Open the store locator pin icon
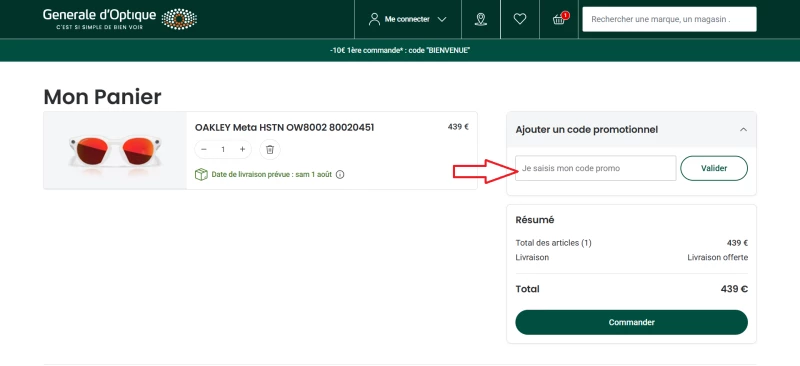 (x=481, y=19)
